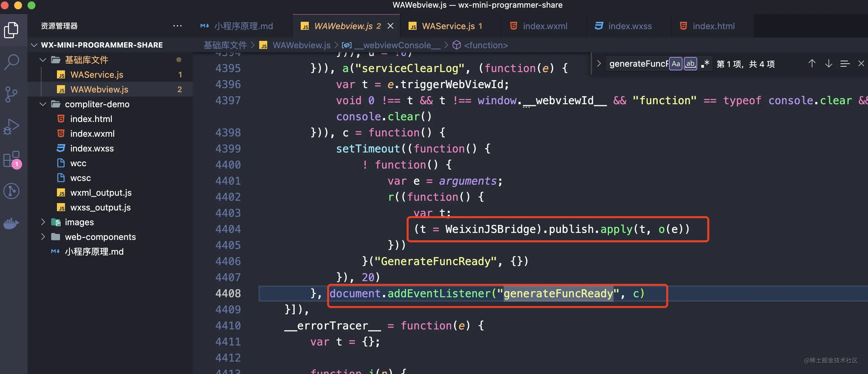868x374 pixels.
Task: Go to previous find match arrow
Action: point(811,63)
